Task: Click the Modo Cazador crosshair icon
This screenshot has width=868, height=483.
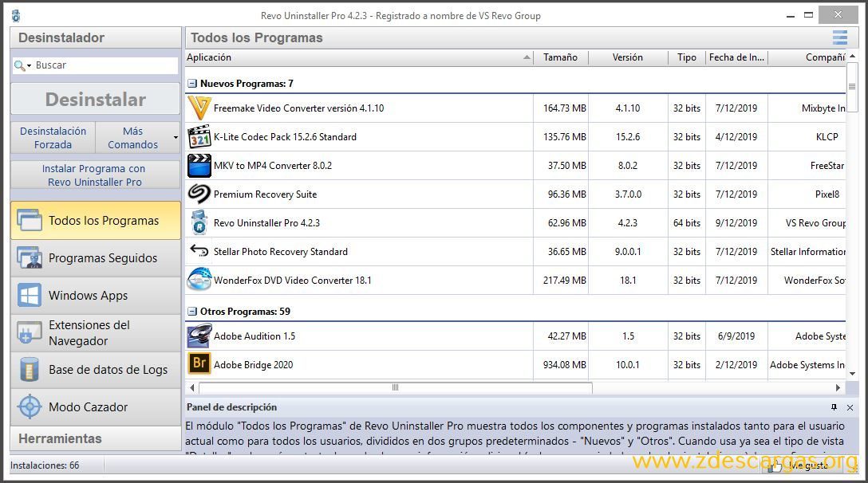Action: [x=30, y=406]
